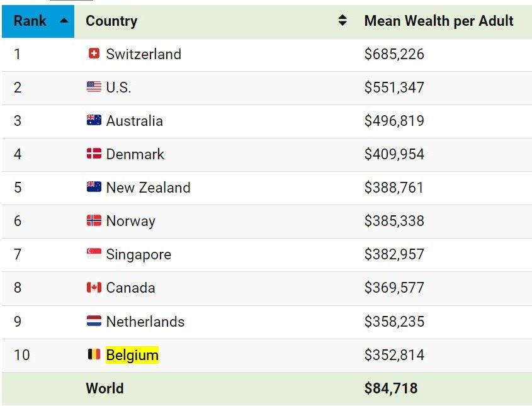Click the Belgium flag icon
The image size is (532, 406).
point(94,354)
